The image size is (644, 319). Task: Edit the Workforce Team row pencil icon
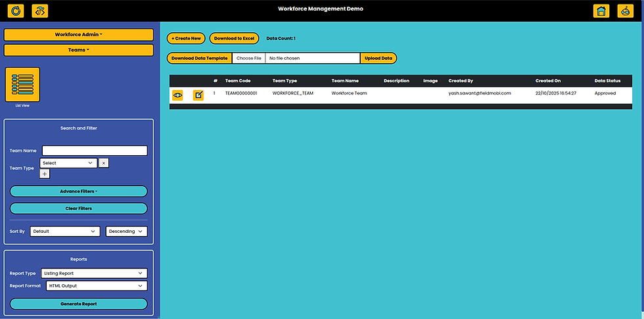198,95
